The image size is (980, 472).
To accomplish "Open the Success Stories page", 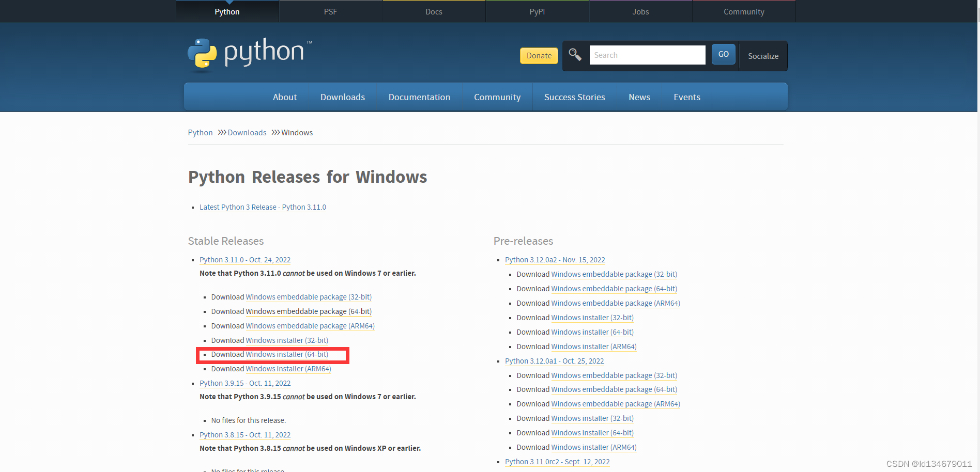I will click(574, 97).
